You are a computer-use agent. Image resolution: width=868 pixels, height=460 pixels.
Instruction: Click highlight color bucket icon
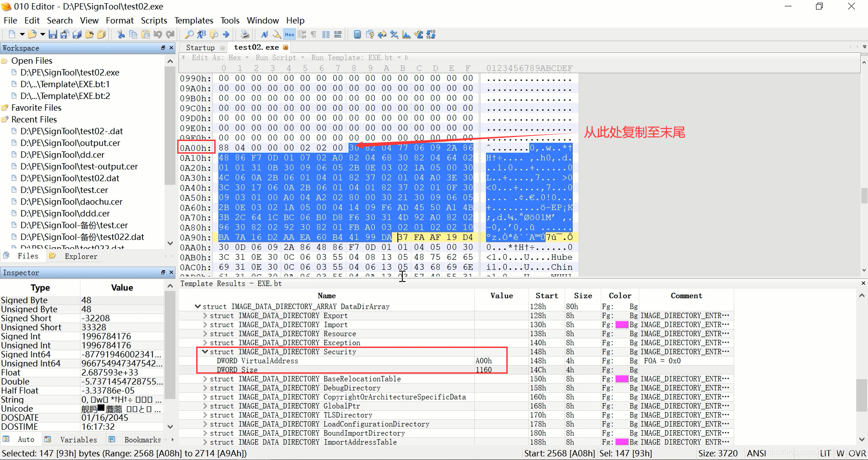(x=277, y=34)
